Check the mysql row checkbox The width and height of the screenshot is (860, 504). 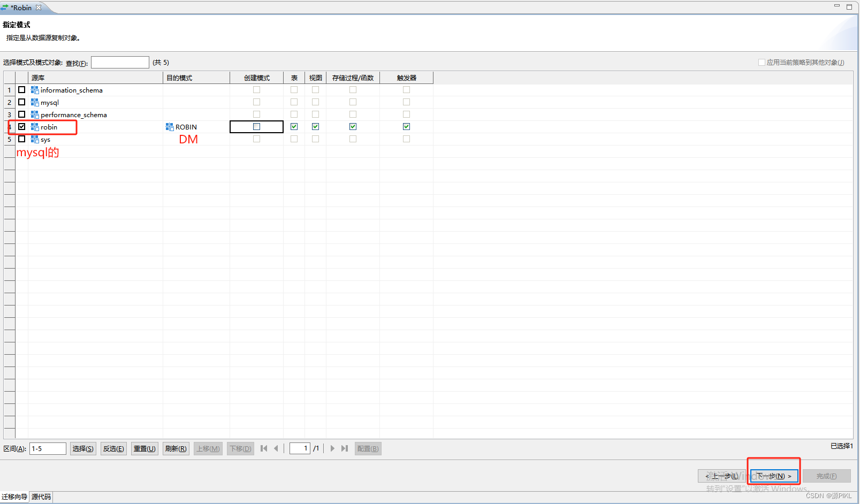(22, 102)
